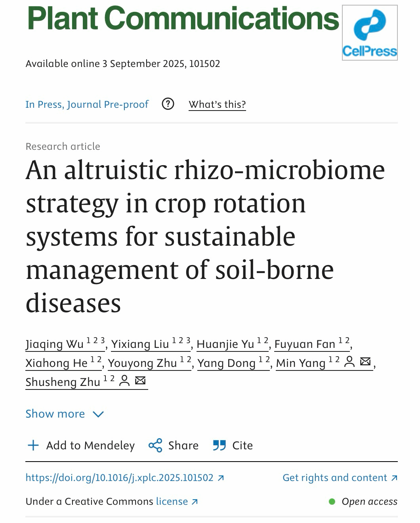
Task: Click the Show more chevron arrow
Action: pyautogui.click(x=98, y=414)
